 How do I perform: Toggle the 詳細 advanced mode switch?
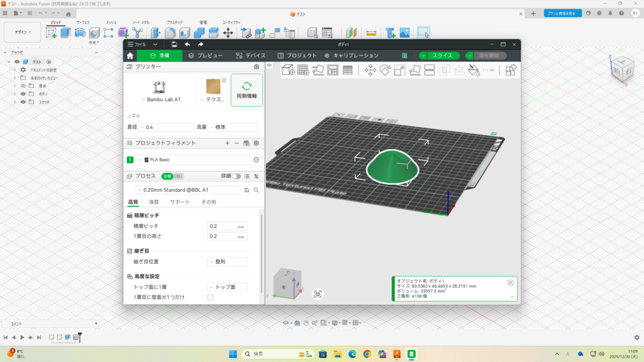coord(236,176)
